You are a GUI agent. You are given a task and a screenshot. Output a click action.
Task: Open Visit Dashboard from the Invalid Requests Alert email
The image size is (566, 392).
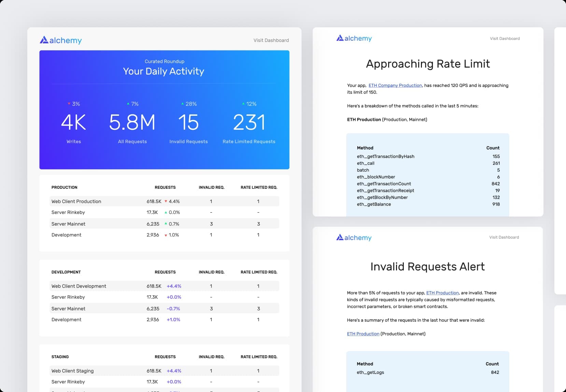tap(504, 237)
